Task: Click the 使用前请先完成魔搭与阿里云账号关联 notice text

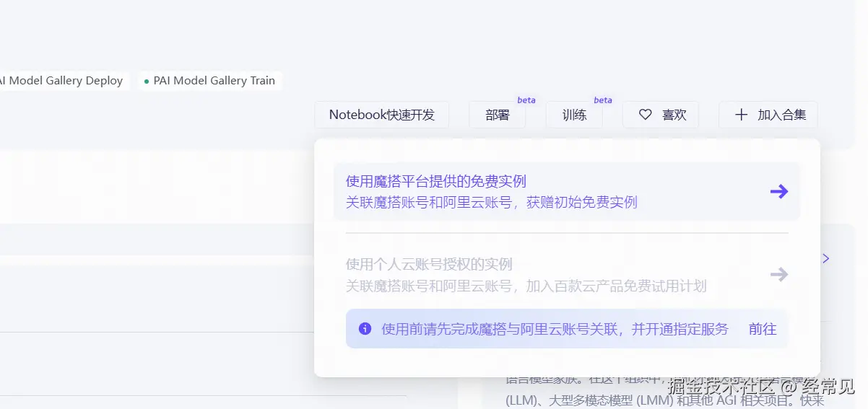Action: coord(555,329)
